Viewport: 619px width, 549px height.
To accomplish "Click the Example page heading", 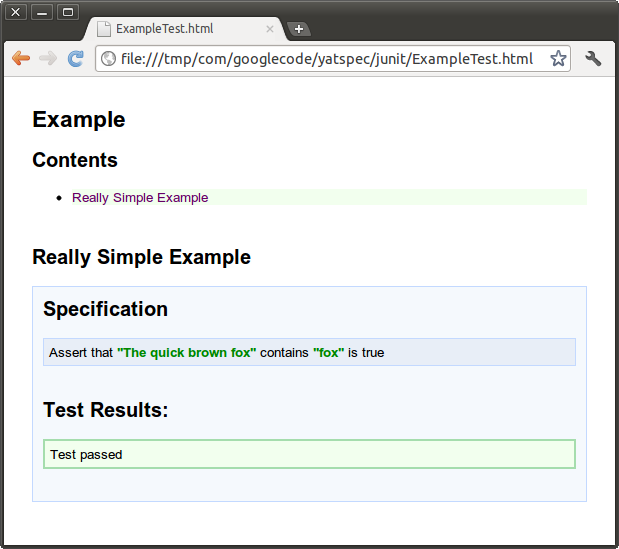I will pyautogui.click(x=79, y=120).
